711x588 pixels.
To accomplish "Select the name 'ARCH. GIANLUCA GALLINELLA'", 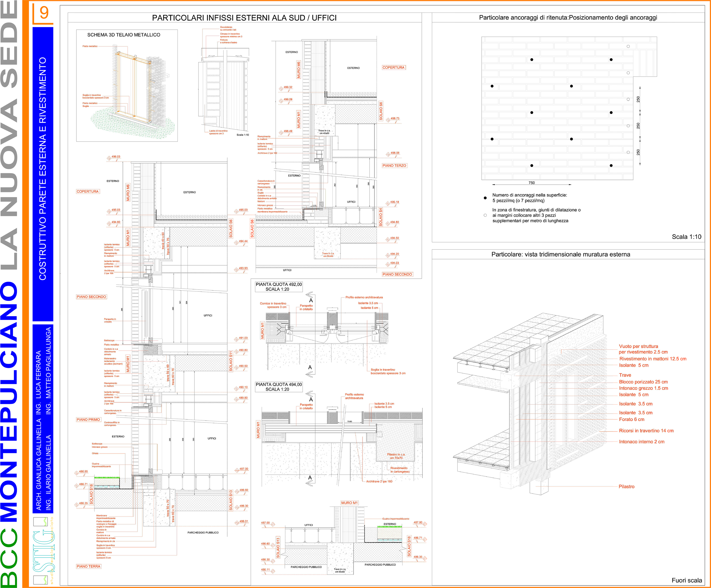I will pos(39,464).
